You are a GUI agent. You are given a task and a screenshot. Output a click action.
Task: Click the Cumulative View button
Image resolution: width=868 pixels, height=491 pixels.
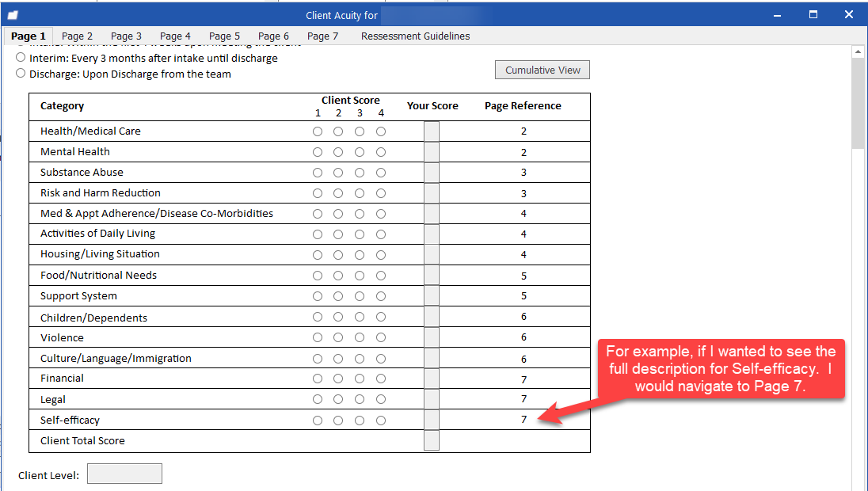pos(542,70)
